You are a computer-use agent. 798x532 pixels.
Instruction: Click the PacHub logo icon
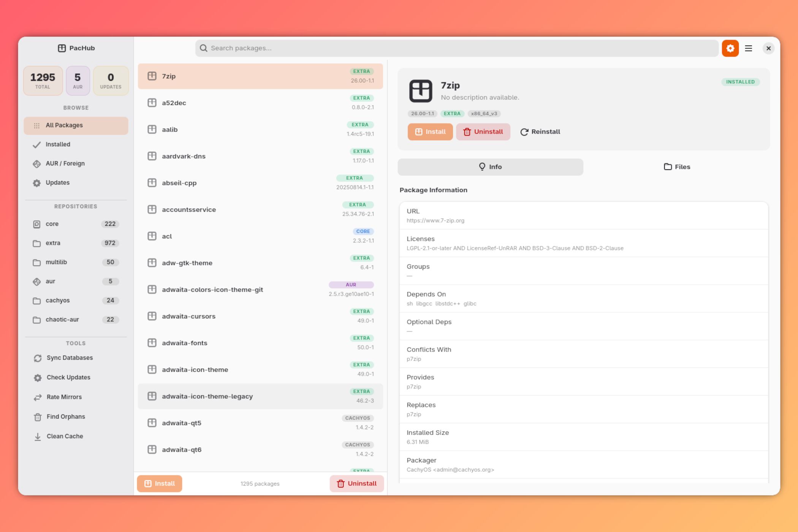[62, 48]
